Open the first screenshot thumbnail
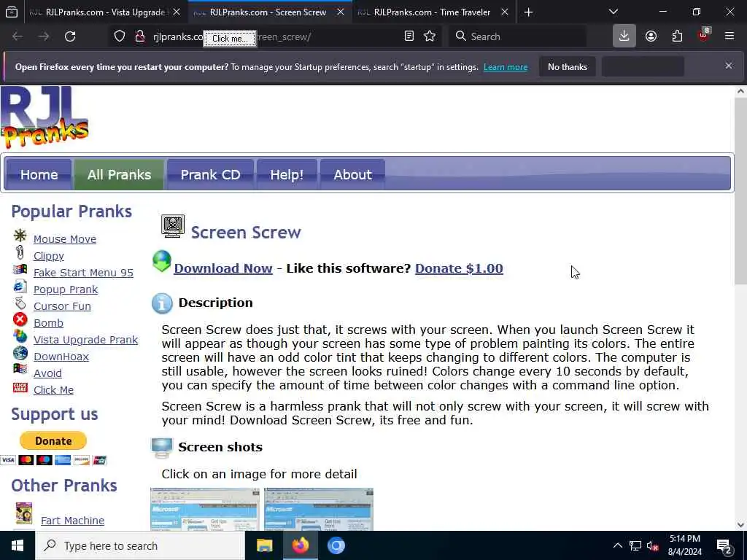 (205, 509)
